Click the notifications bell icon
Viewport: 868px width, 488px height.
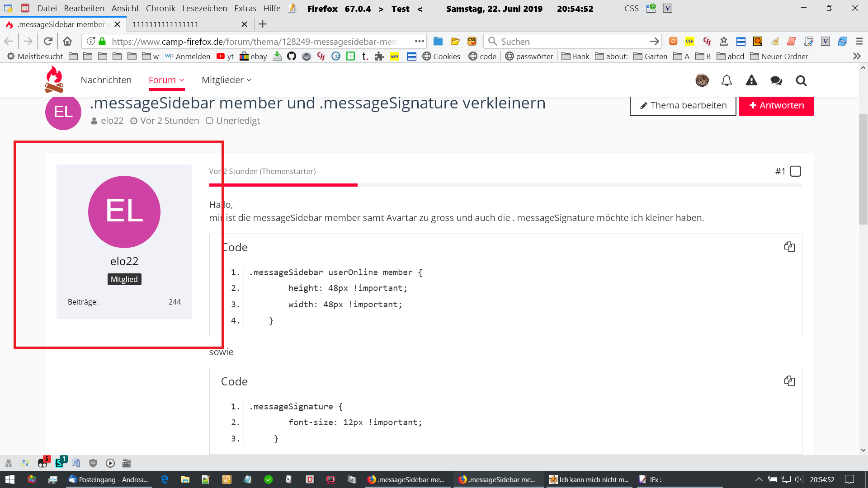726,80
